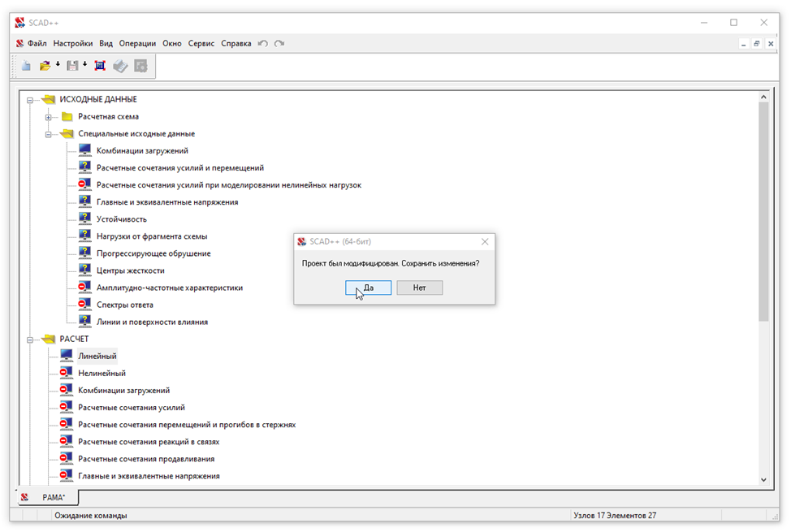Click the icon of Линии и поверхности влияния
791x532 pixels.
[84, 322]
